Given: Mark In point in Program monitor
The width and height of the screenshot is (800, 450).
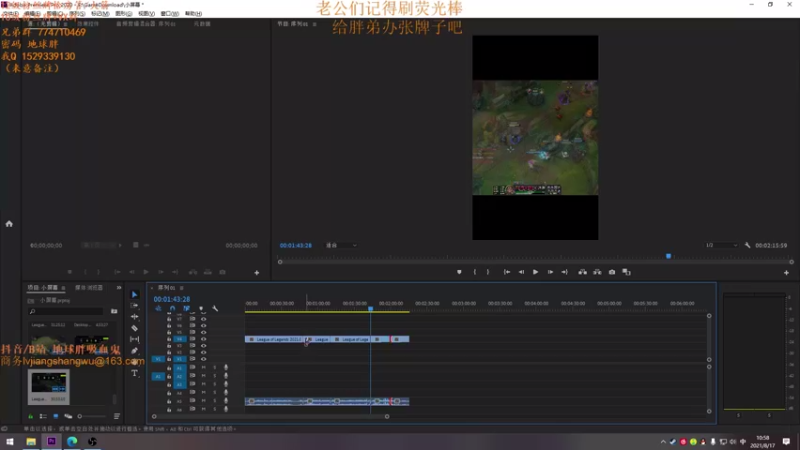Looking at the screenshot, I should coord(474,272).
